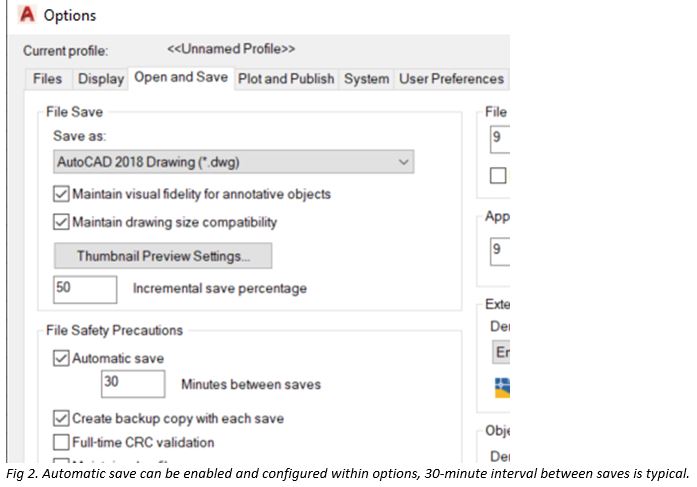Image resolution: width=697 pixels, height=487 pixels.
Task: Click the Application Menu field showing 9
Action: [500, 251]
